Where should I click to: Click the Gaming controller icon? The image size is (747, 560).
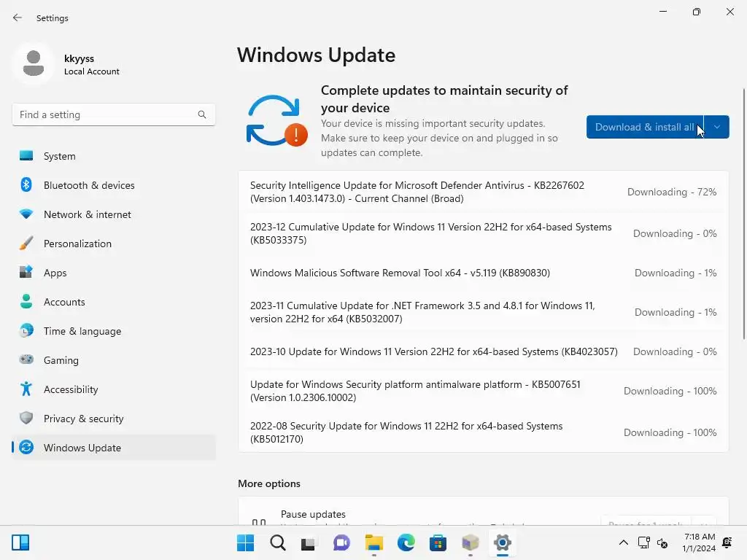tap(26, 359)
